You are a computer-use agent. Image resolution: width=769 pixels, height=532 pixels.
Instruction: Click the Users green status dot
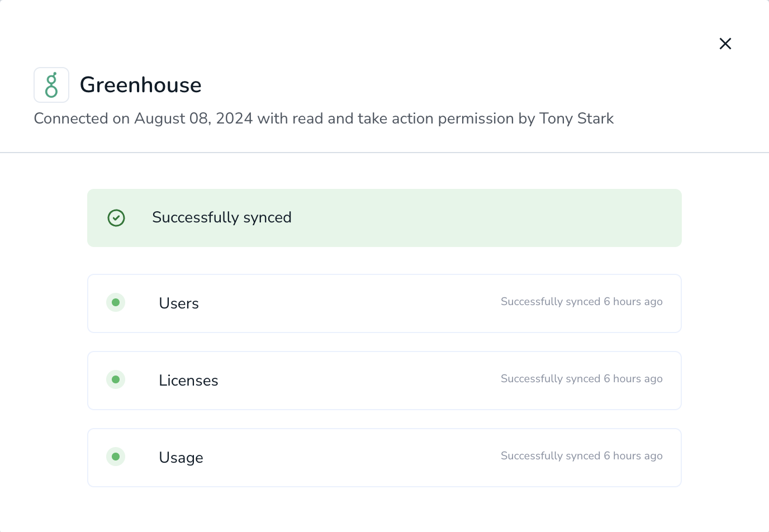tap(116, 302)
